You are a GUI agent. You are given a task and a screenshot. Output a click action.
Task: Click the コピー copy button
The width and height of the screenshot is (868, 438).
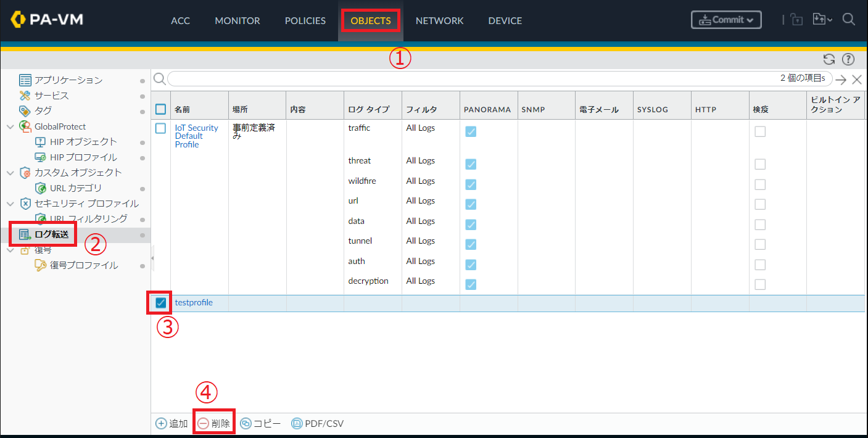pos(260,423)
